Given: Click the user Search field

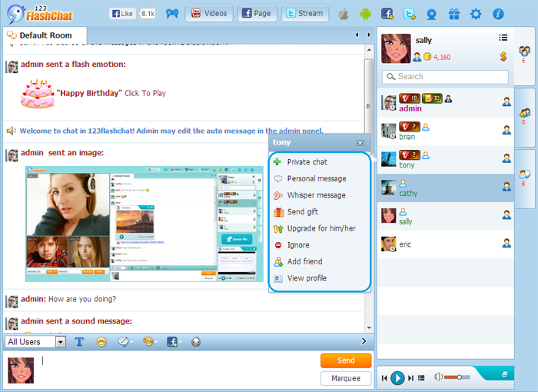Looking at the screenshot, I should coord(446,77).
